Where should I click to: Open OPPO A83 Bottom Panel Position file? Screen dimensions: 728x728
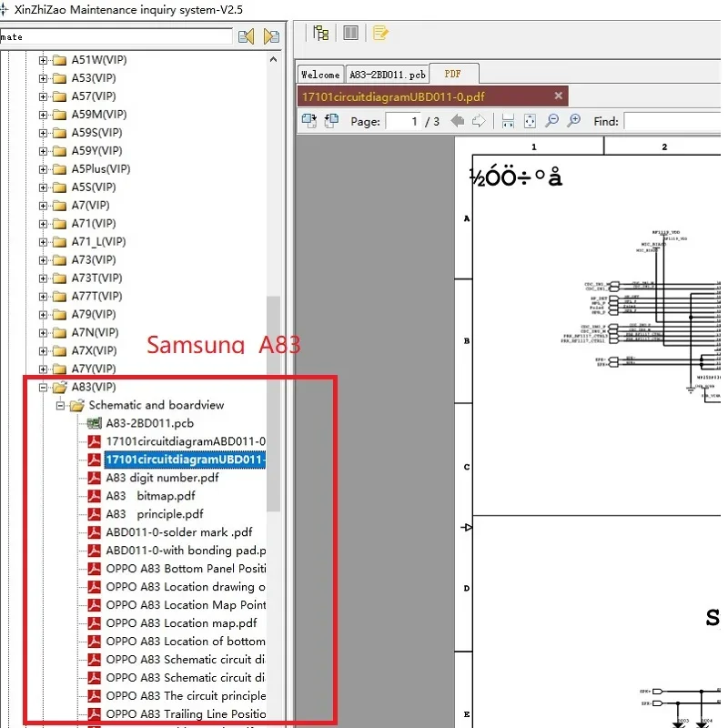[x=186, y=568]
